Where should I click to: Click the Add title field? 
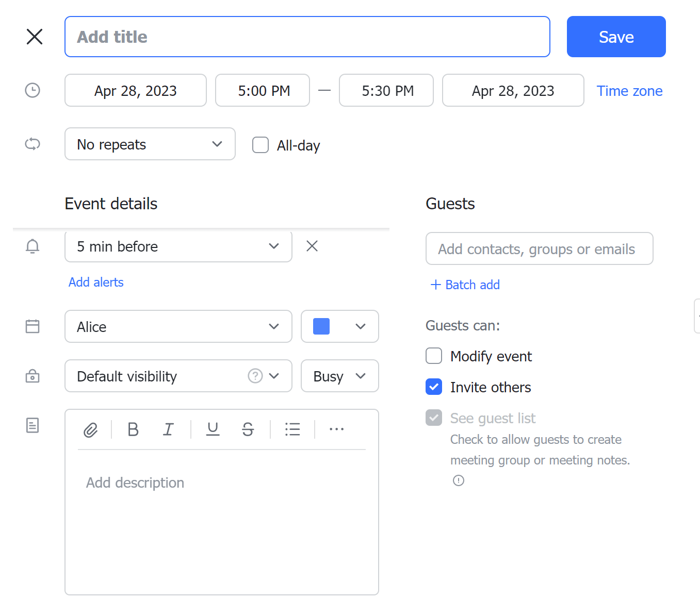tap(307, 36)
